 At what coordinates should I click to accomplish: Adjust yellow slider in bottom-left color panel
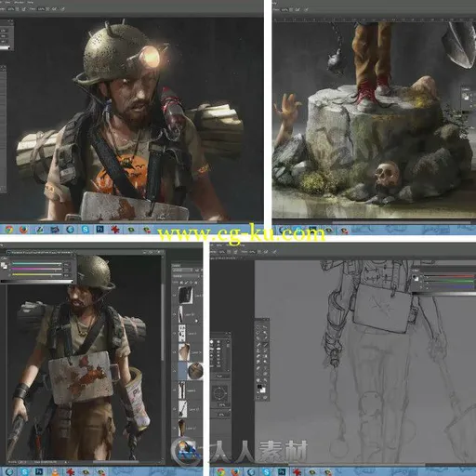(x=37, y=274)
